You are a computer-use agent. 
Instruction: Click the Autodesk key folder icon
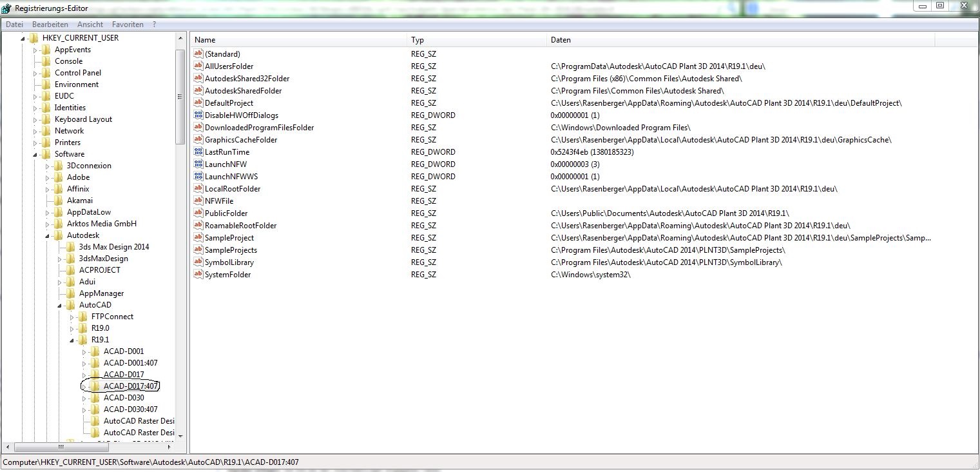(59, 235)
